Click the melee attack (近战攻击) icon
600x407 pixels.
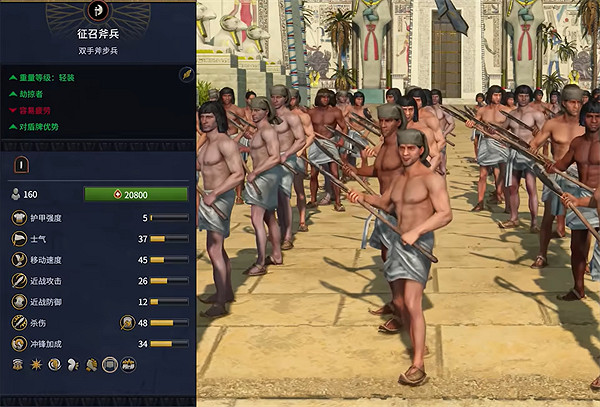[x=19, y=281]
